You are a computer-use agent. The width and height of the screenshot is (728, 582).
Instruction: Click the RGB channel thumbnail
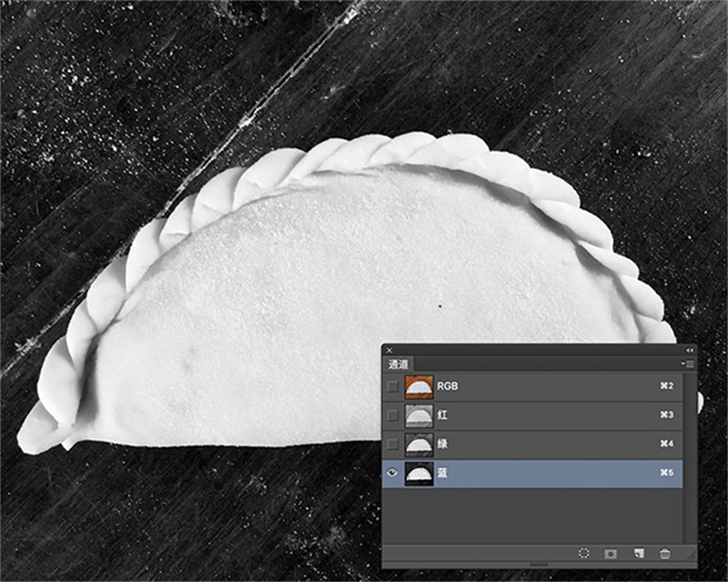point(418,386)
